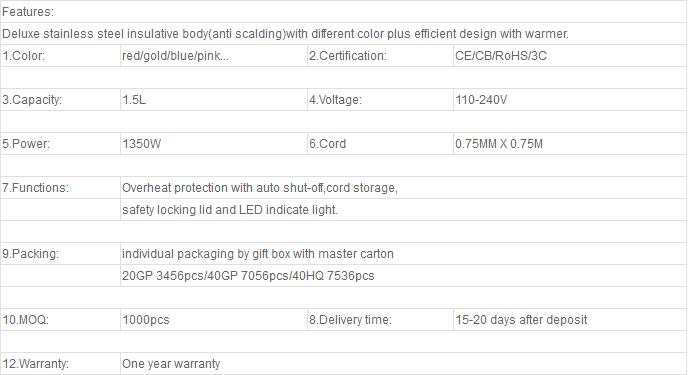Click the Overheat protection functions text

coord(260,188)
